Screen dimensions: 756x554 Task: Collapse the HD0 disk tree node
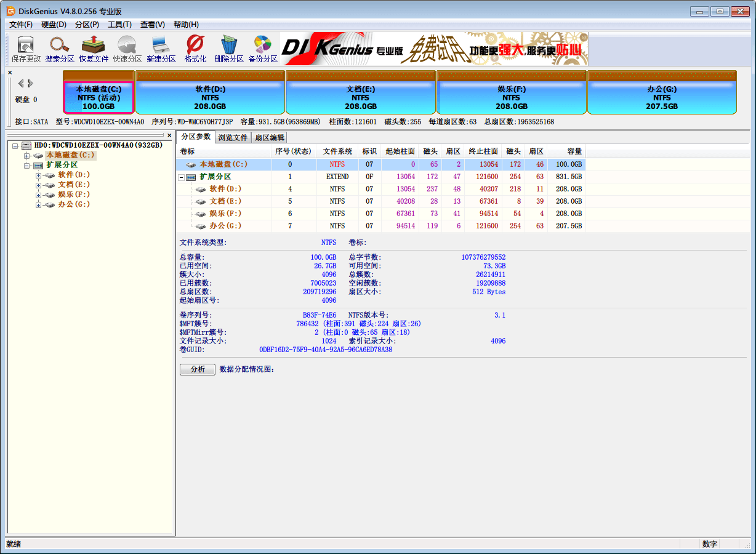pyautogui.click(x=15, y=146)
